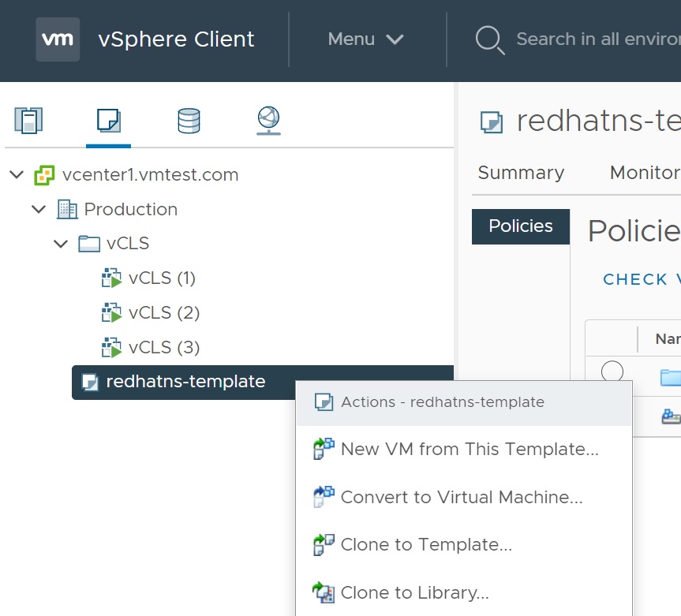
Task: Open the Hosts and Clusters inventory view
Action: coord(28,121)
